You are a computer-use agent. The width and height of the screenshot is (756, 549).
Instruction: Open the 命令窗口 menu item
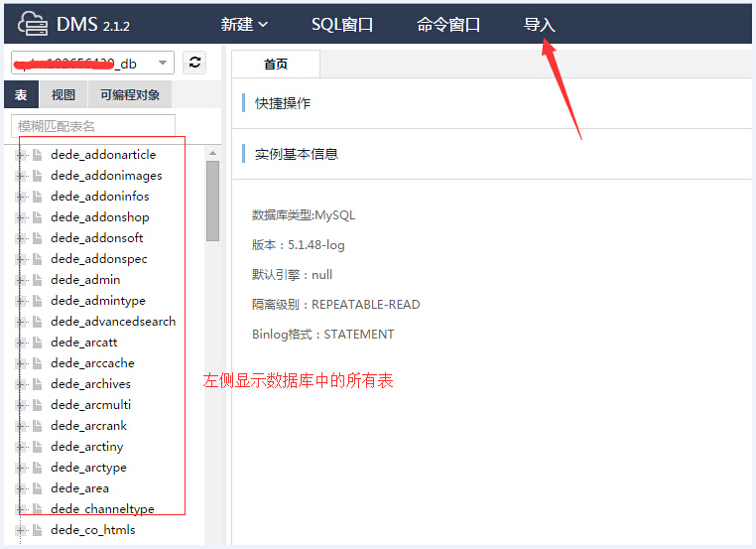(448, 25)
